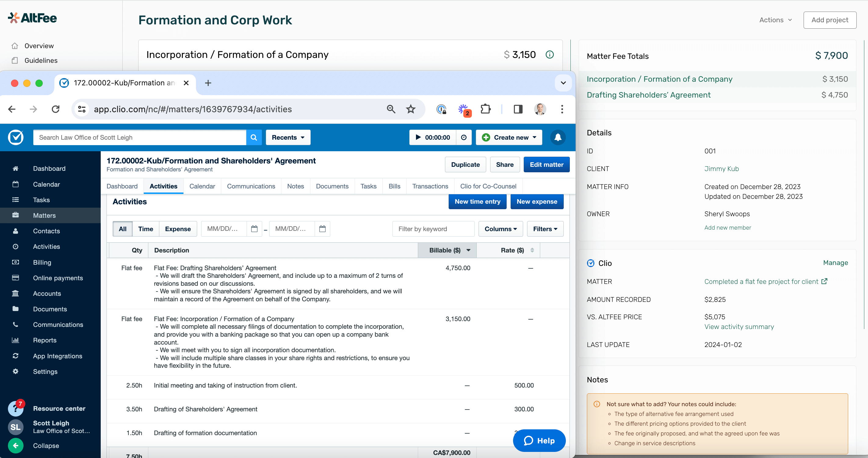Click Manage link in Clio panel
868x458 pixels.
click(836, 263)
